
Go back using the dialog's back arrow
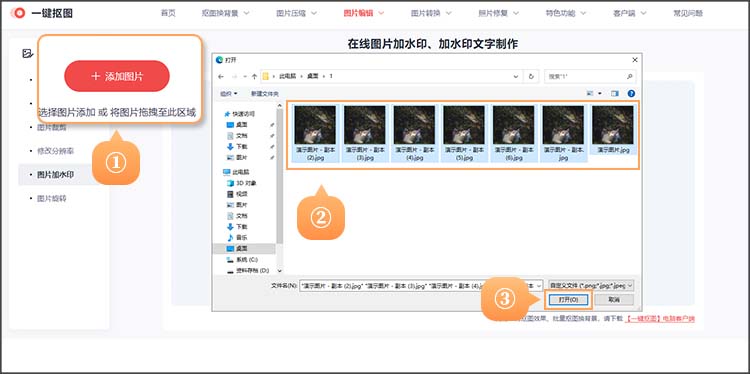pos(221,77)
